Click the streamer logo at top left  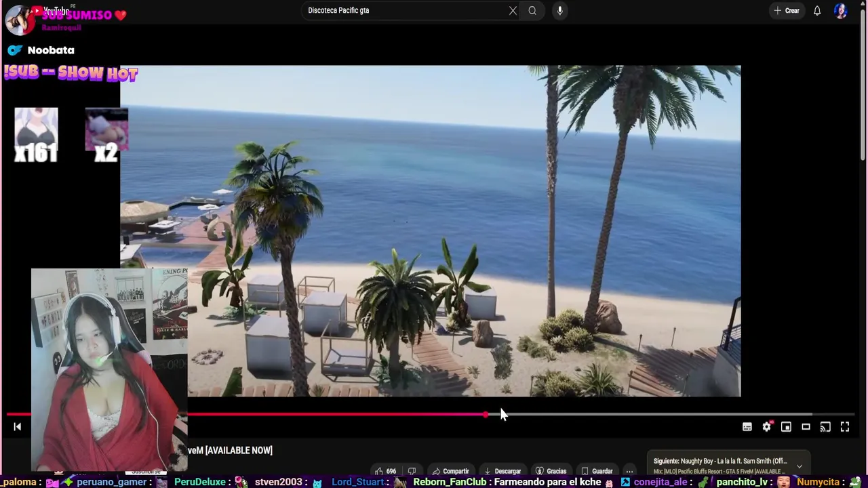pyautogui.click(x=18, y=19)
